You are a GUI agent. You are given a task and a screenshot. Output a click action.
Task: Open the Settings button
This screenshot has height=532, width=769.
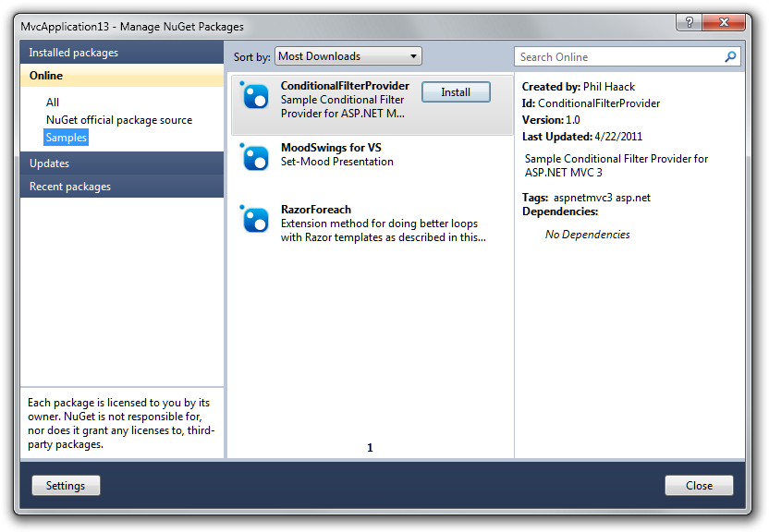tap(66, 486)
